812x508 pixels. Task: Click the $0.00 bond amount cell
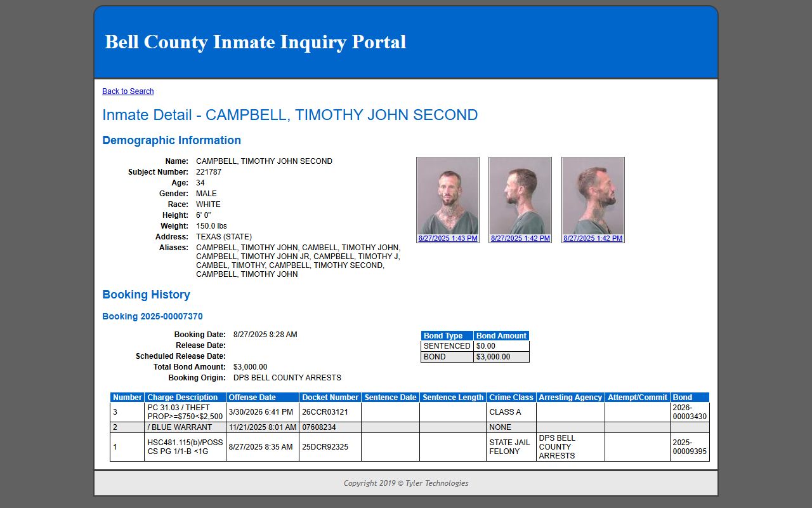point(501,346)
